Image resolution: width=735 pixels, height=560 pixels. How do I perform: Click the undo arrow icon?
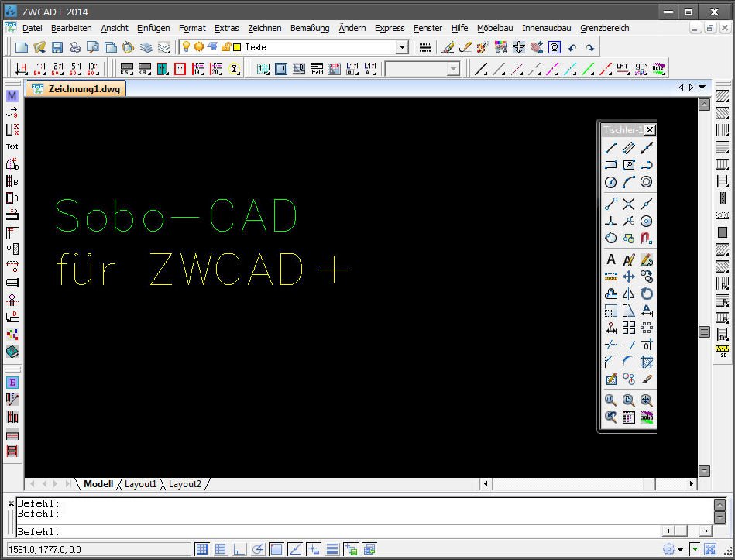coord(572,47)
